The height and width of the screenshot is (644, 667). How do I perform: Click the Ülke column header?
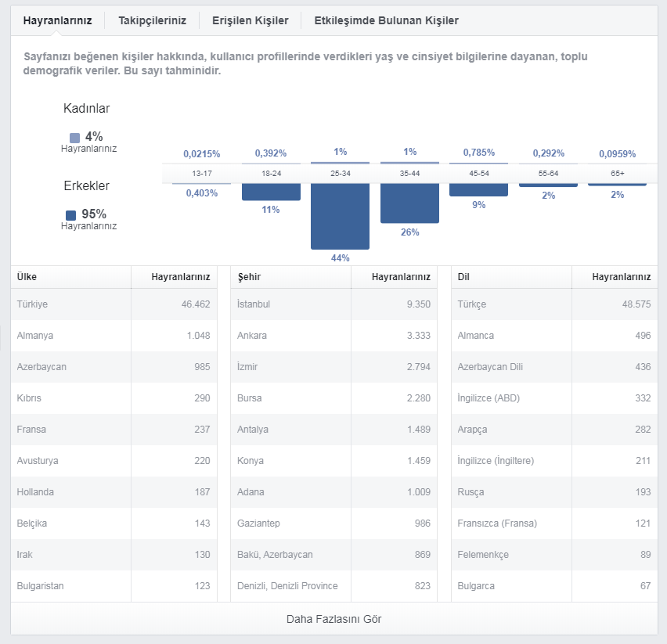pos(27,277)
